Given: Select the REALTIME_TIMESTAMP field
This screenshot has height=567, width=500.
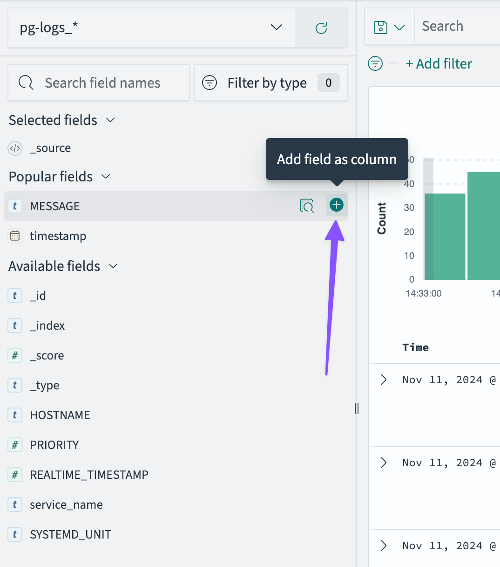Looking at the screenshot, I should (x=89, y=474).
